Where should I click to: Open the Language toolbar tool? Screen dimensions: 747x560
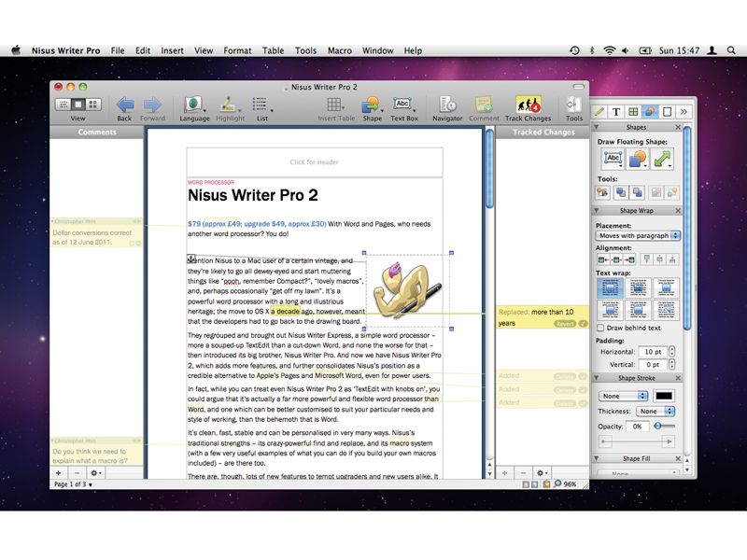pyautogui.click(x=194, y=105)
